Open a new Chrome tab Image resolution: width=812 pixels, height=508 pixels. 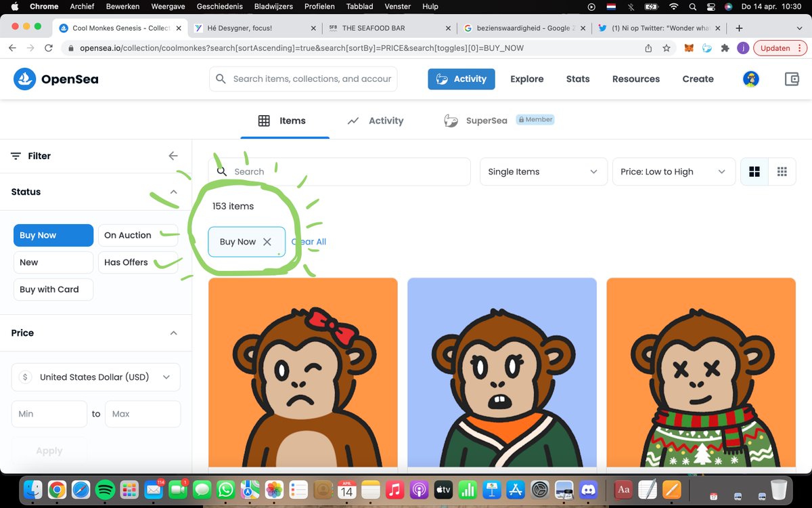(739, 28)
